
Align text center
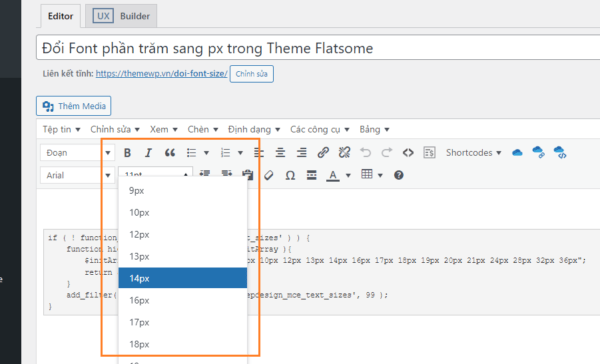click(x=280, y=153)
